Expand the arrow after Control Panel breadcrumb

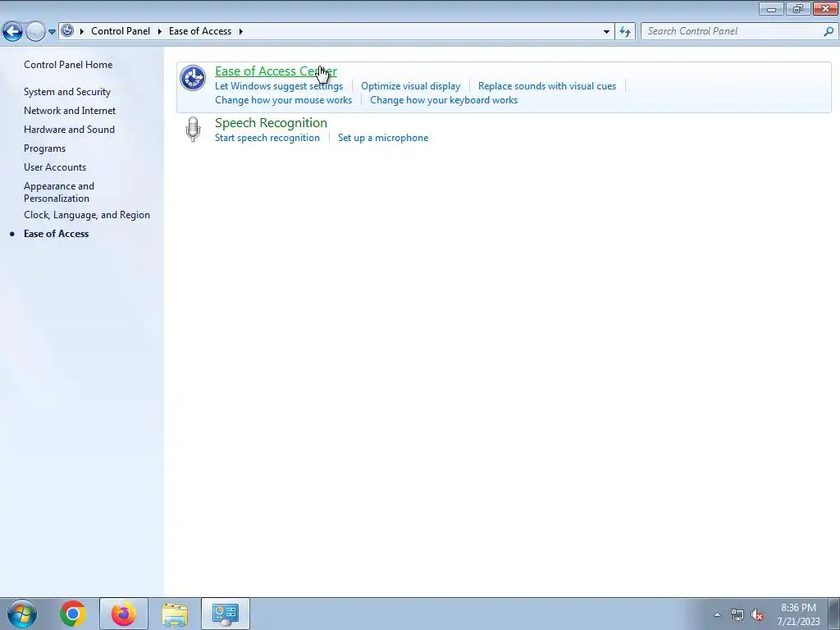coord(160,31)
